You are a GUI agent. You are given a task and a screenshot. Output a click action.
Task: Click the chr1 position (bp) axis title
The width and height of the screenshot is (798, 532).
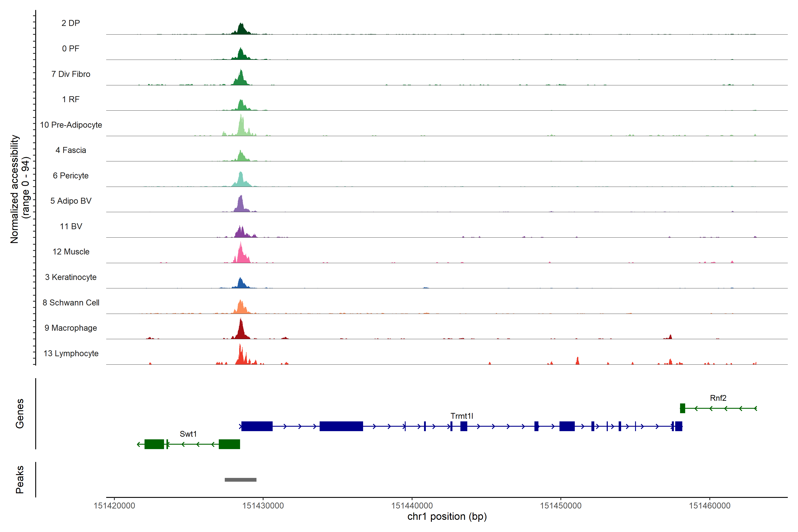click(x=447, y=516)
